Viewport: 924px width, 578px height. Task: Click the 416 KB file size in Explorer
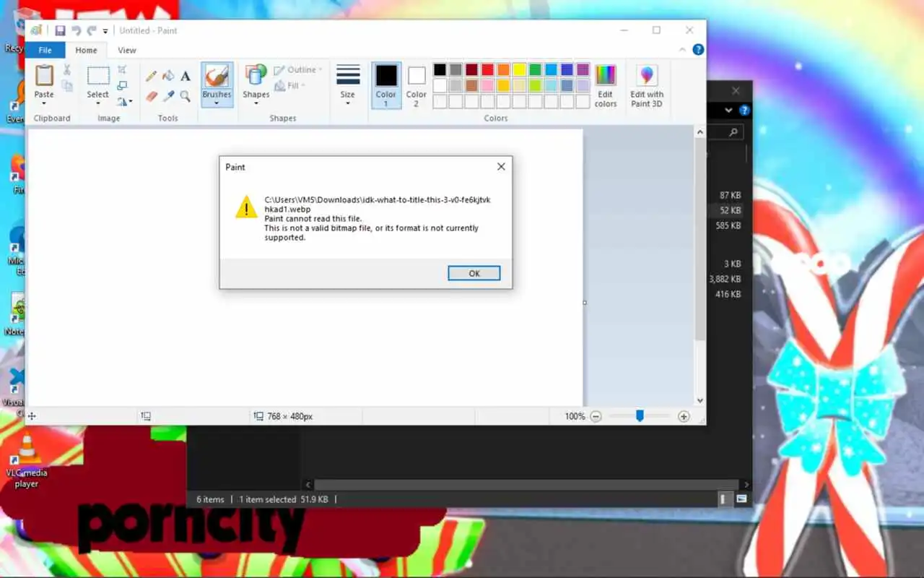point(728,294)
